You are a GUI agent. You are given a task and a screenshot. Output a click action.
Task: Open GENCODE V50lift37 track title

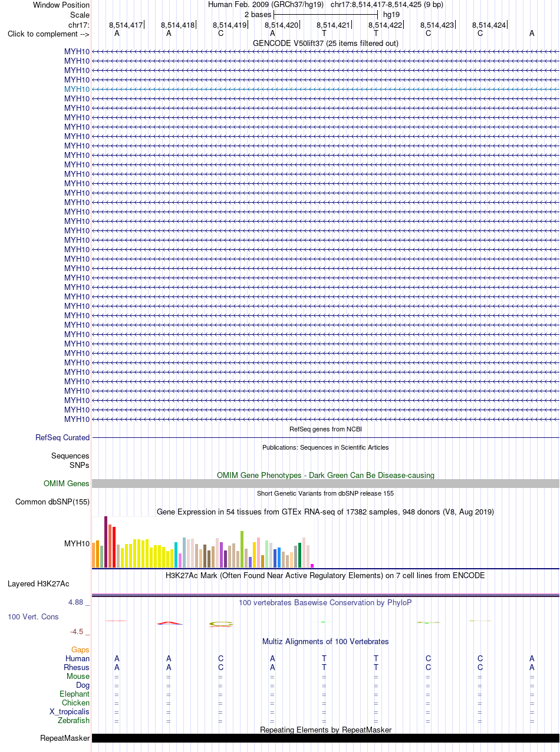coord(325,43)
